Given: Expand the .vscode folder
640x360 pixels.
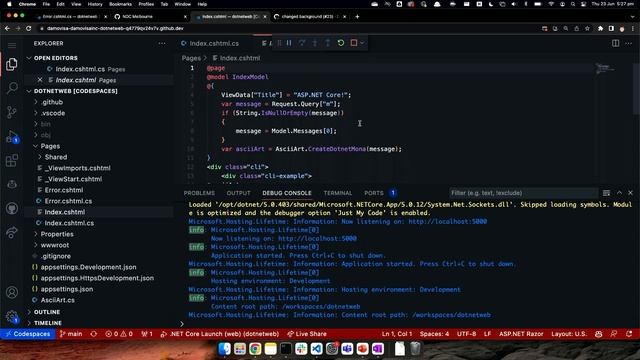Looking at the screenshot, I should (53, 113).
